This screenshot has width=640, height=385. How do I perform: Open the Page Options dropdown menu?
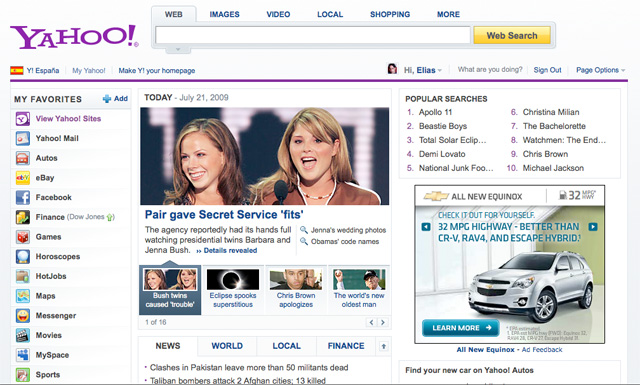[600, 70]
